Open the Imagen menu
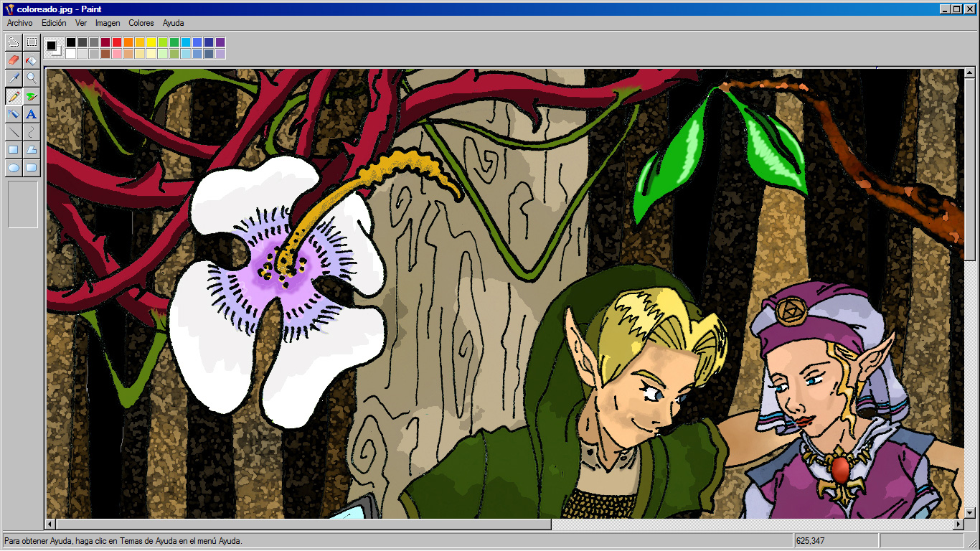 [x=108, y=23]
